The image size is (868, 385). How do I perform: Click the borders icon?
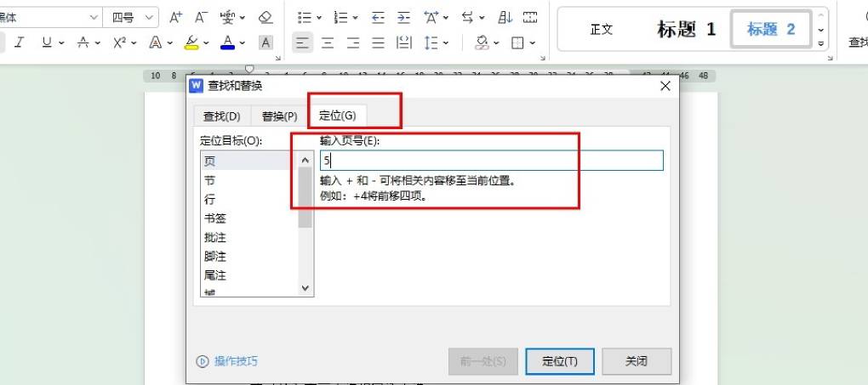(x=517, y=42)
